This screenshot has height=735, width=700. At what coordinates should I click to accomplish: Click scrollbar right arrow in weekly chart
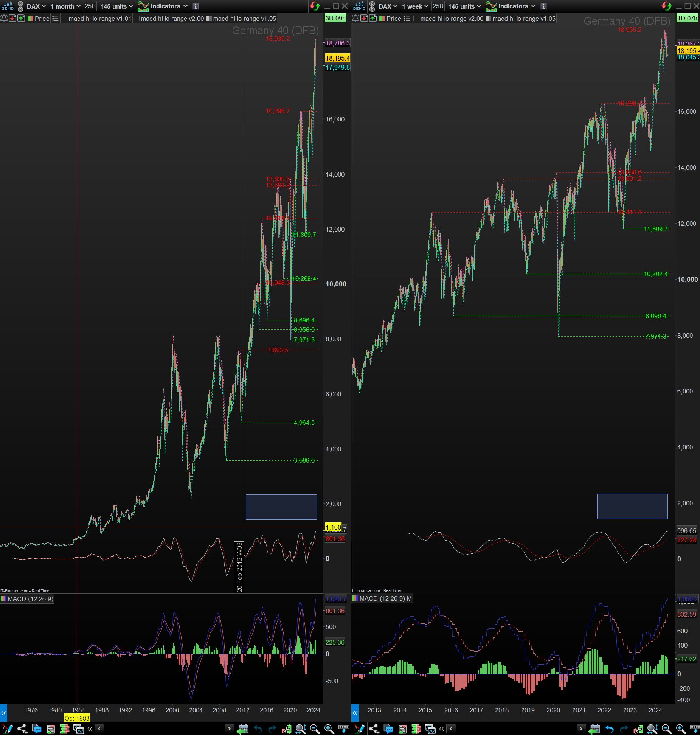pyautogui.click(x=581, y=729)
